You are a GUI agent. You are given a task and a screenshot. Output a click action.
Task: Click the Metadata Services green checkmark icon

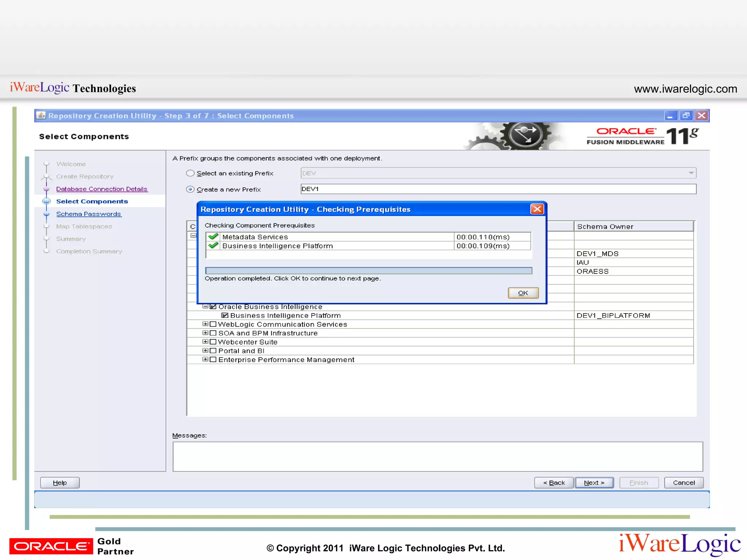pos(213,237)
